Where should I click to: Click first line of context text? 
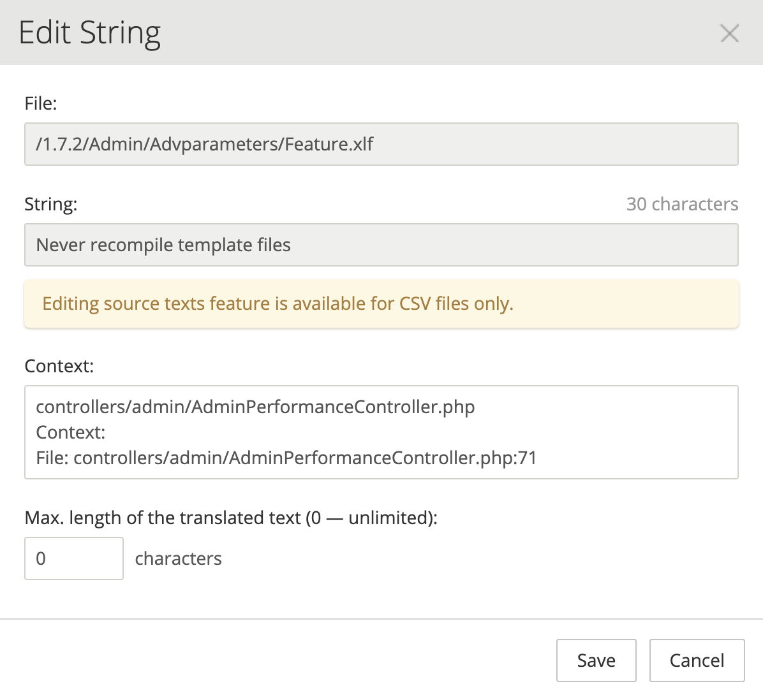pos(255,407)
